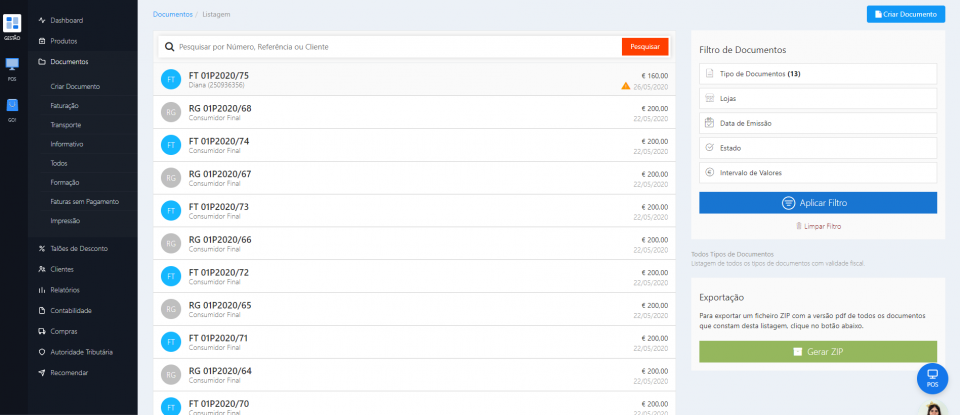Screen dimensions: 960x415
Task: Click the RG badge of RG 01P2020/68
Action: pyautogui.click(x=171, y=112)
